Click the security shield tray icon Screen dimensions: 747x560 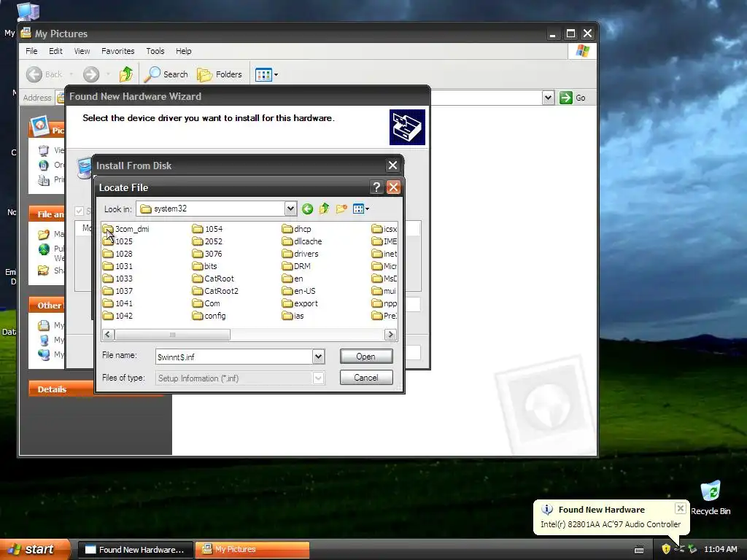[666, 549]
